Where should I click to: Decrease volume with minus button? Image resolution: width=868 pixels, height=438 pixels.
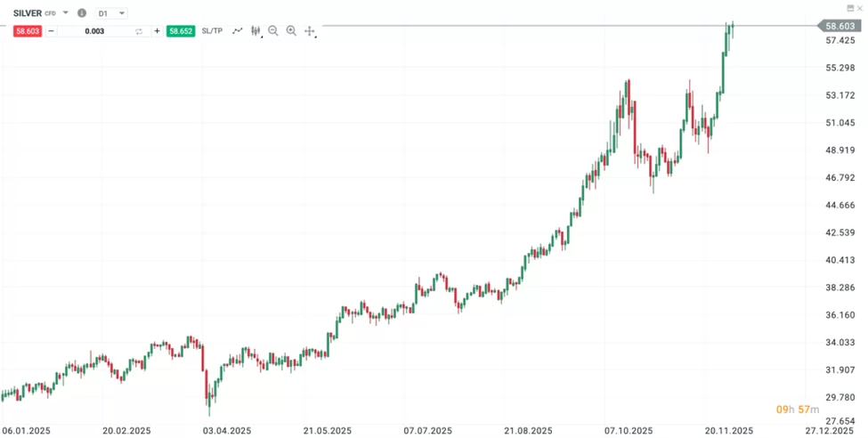51,31
